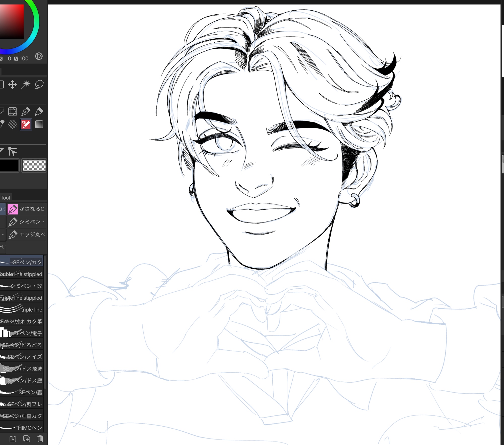504x445 pixels.
Task: Select the Auto select magic wand tool
Action: [x=26, y=85]
